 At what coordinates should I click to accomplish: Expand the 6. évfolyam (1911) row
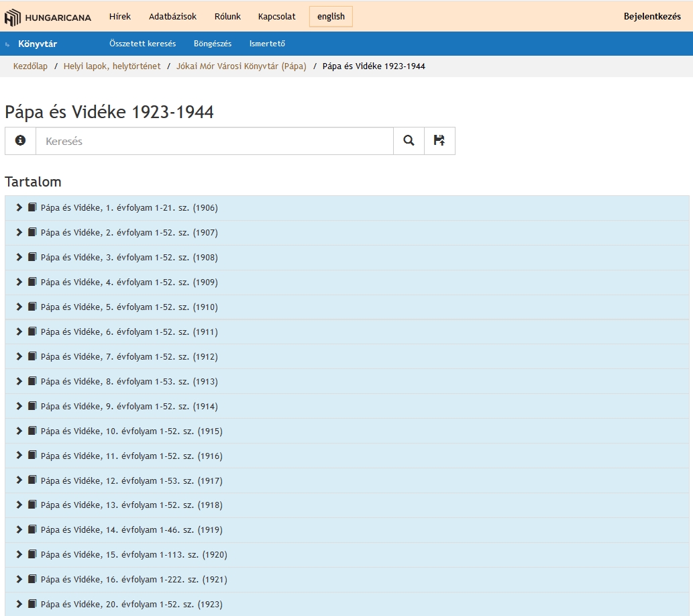[x=19, y=331]
